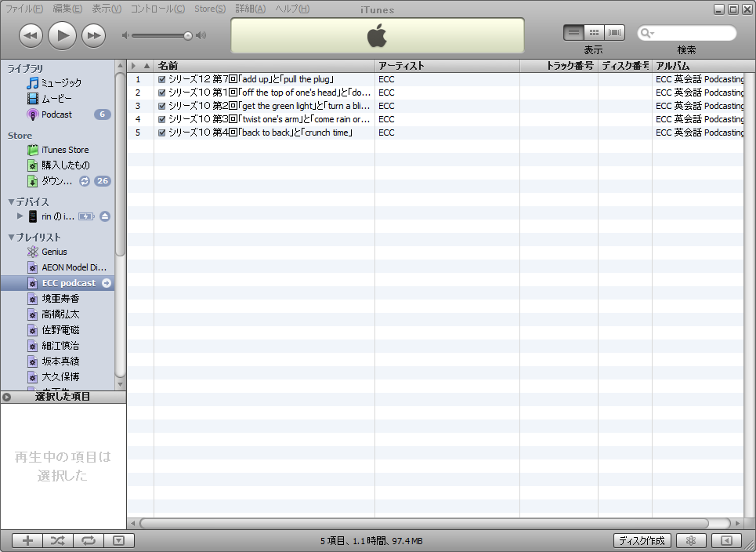Viewport: 756px width, 552px height.
Task: Open iTunes Store in the sidebar
Action: click(58, 150)
